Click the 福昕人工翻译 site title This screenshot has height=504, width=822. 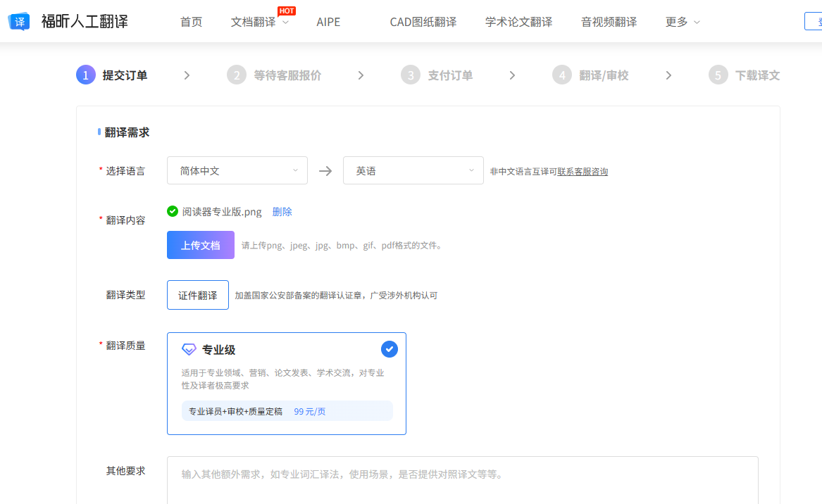pyautogui.click(x=85, y=22)
